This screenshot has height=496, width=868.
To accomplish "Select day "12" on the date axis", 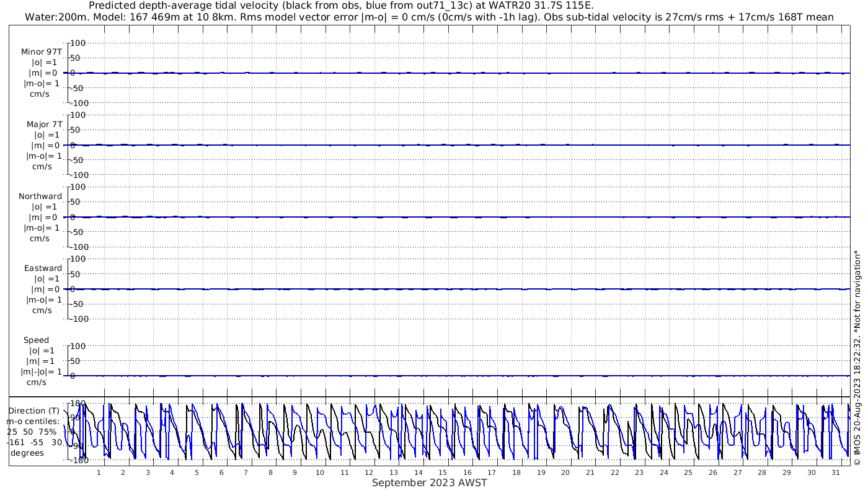I will click(x=369, y=472).
